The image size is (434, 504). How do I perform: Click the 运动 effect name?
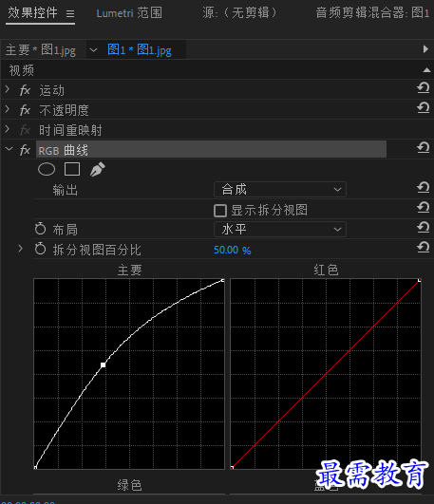pyautogui.click(x=52, y=90)
